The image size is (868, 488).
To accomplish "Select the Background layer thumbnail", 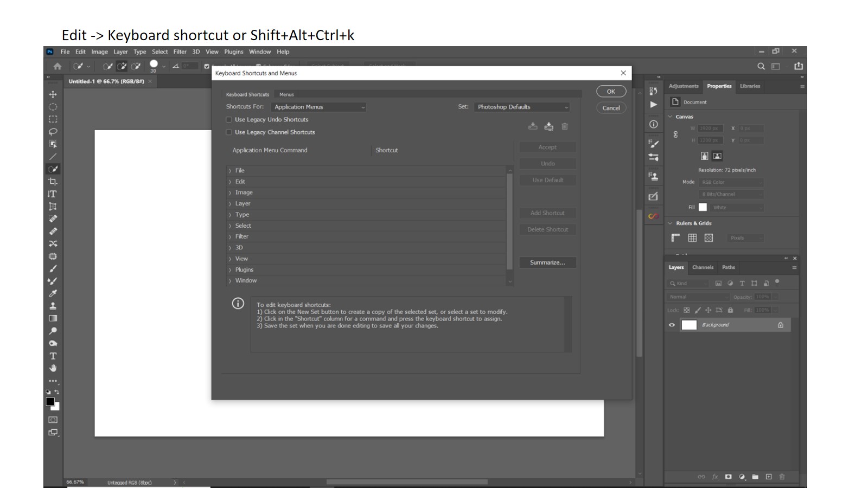I will pyautogui.click(x=689, y=325).
